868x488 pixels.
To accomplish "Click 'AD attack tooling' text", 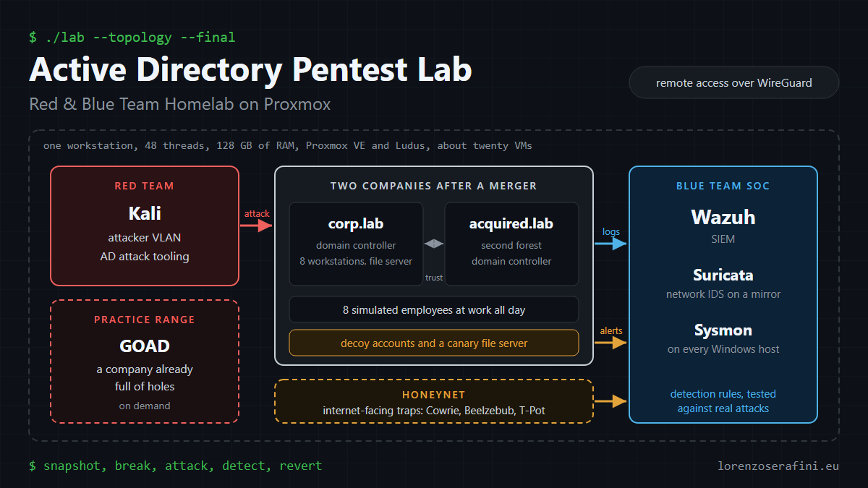I will pyautogui.click(x=145, y=256).
